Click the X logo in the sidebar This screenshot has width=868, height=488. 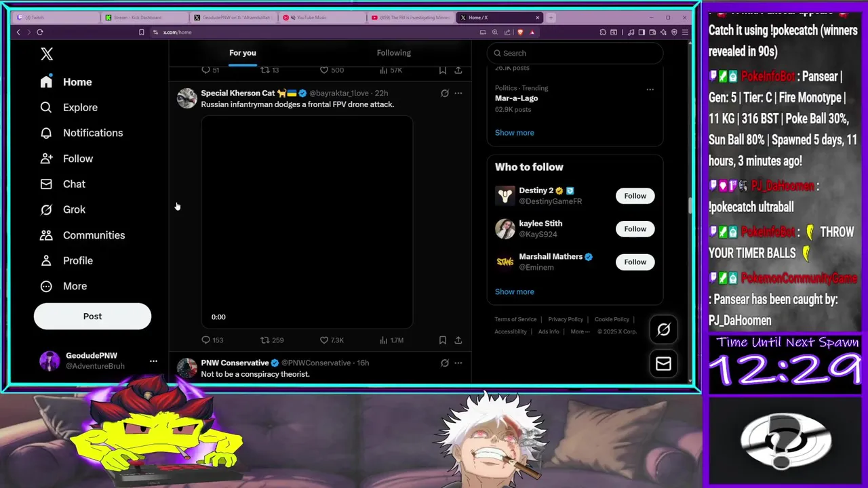(x=47, y=54)
